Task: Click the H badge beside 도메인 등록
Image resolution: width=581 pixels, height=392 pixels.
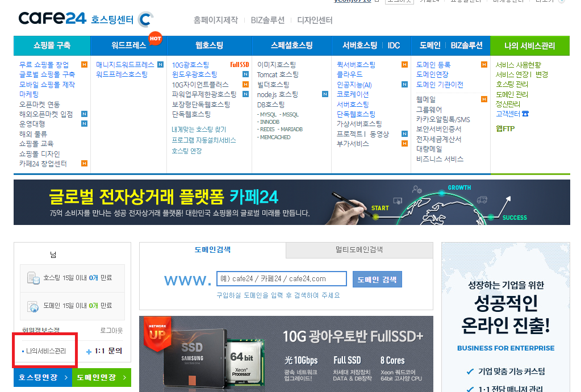Action: click(484, 64)
